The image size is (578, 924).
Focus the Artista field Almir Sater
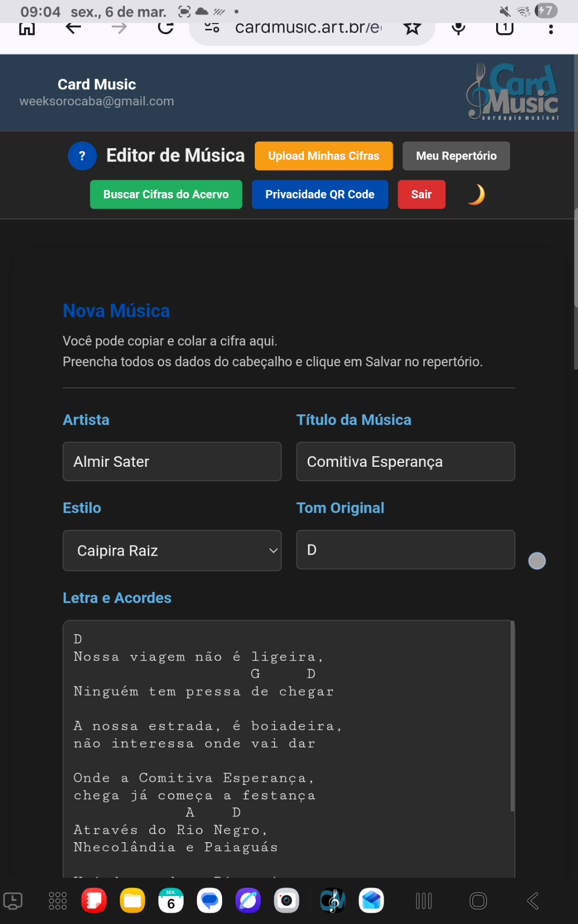tap(172, 461)
